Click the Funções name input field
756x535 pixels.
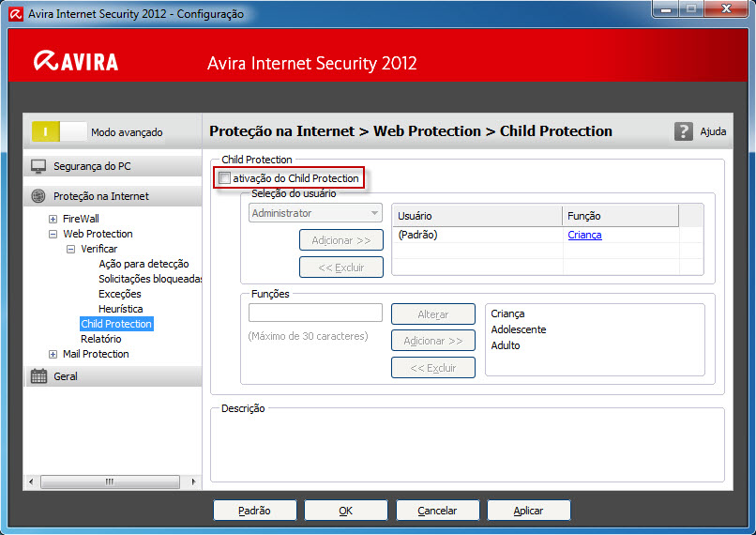(x=315, y=313)
